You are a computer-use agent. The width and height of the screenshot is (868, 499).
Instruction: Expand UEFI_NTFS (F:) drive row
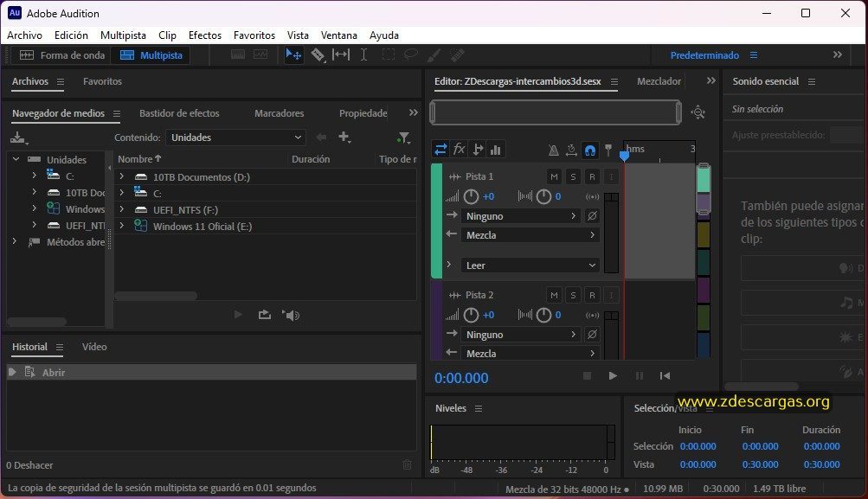[x=122, y=209]
